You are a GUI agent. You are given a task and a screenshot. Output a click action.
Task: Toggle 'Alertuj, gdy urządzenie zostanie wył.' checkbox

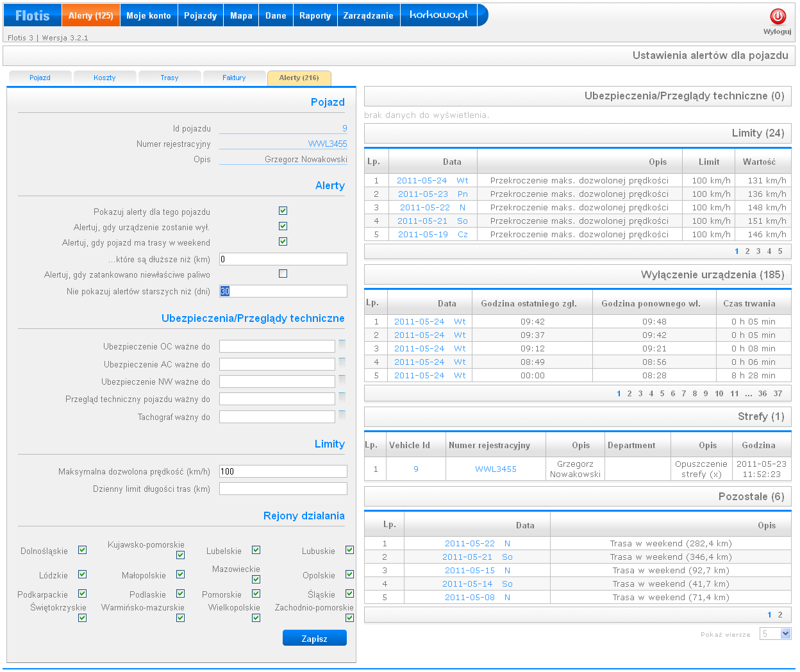[x=283, y=226]
